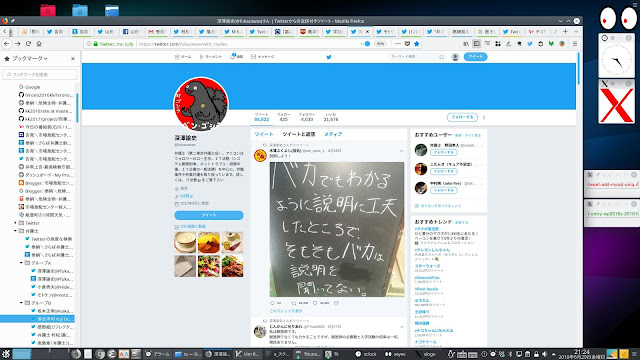Open the first food photo thumbnail
The image size is (640, 360).
pos(185,242)
